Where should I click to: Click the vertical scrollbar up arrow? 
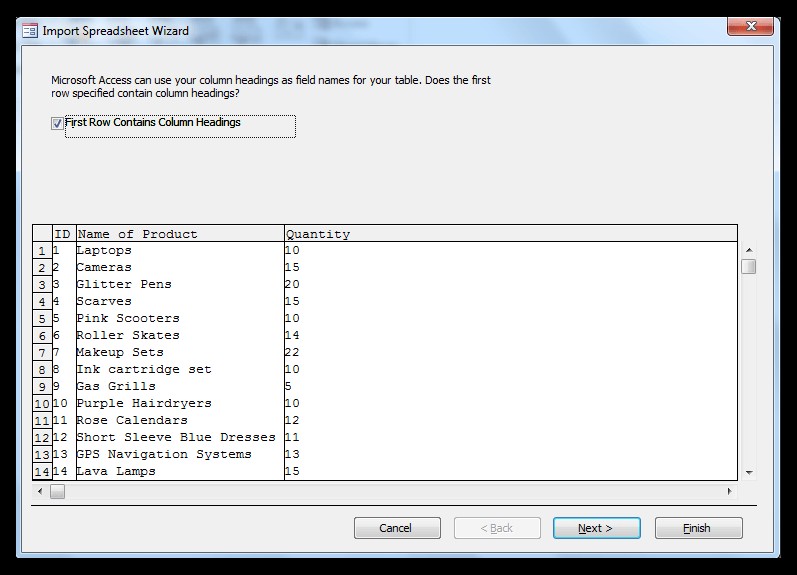749,250
